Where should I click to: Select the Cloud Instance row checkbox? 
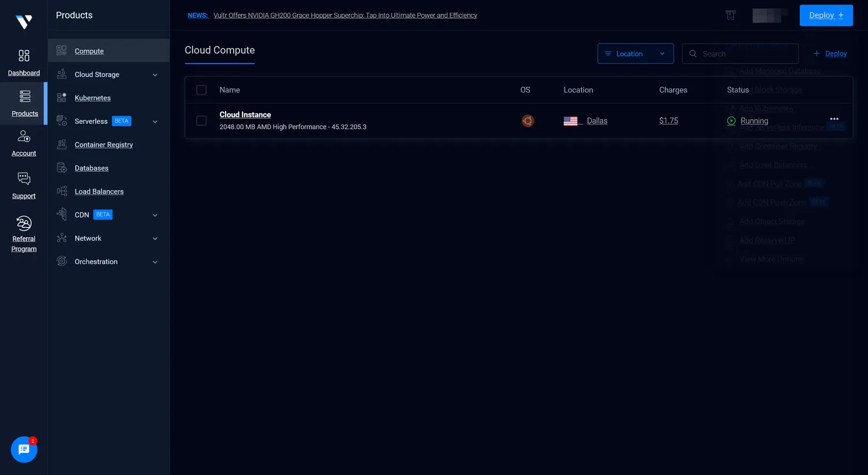[201, 121]
